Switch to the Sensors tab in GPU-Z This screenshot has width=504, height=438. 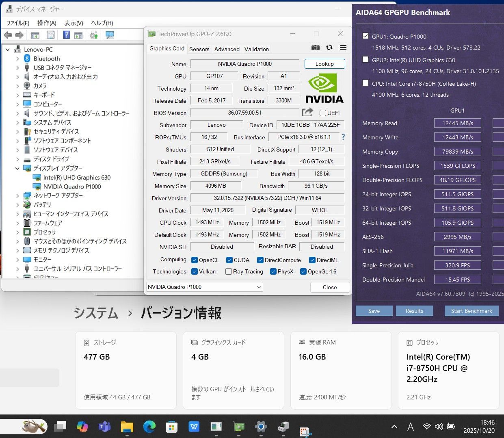click(199, 49)
